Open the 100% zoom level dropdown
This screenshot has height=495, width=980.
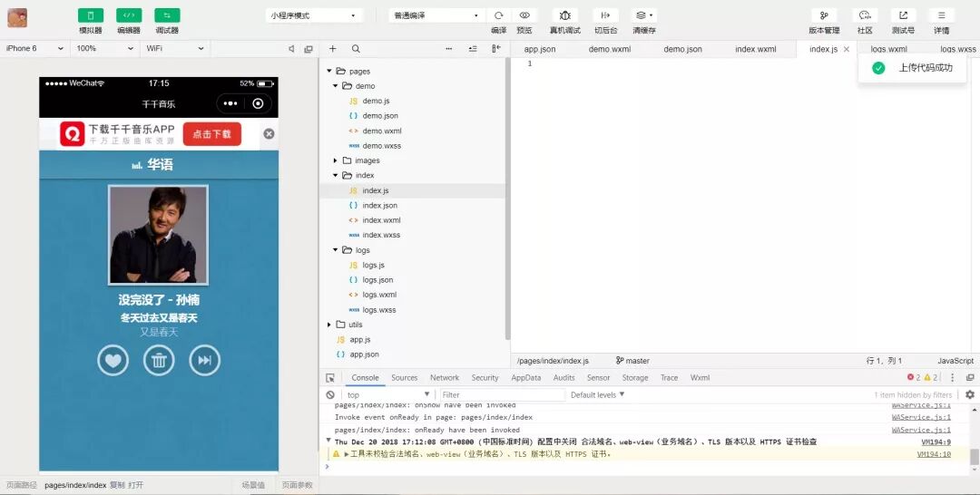click(105, 48)
